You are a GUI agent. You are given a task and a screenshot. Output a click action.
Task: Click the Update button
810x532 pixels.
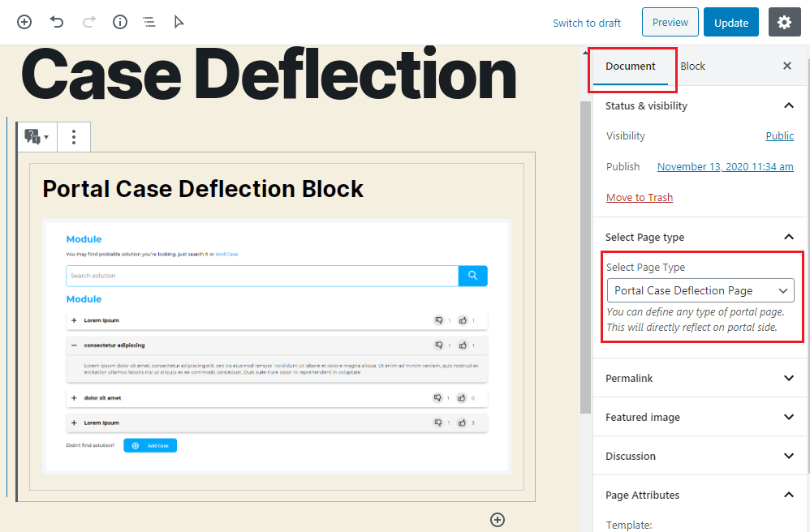point(730,23)
